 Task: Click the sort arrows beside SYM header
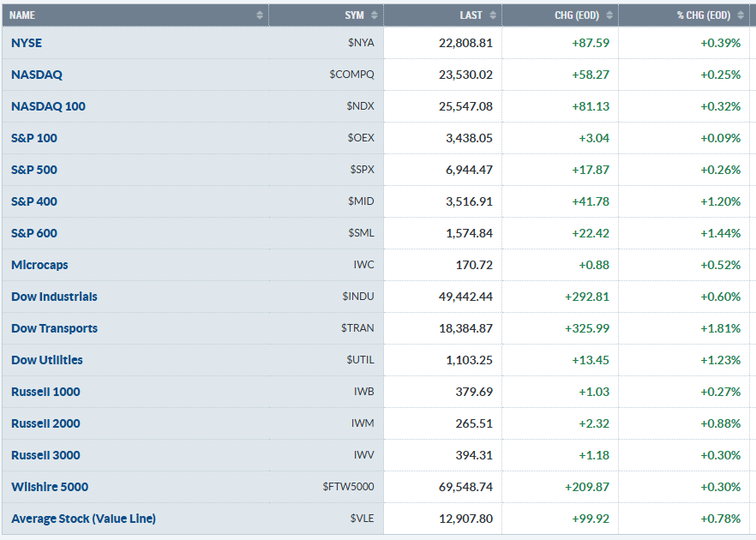(x=375, y=15)
